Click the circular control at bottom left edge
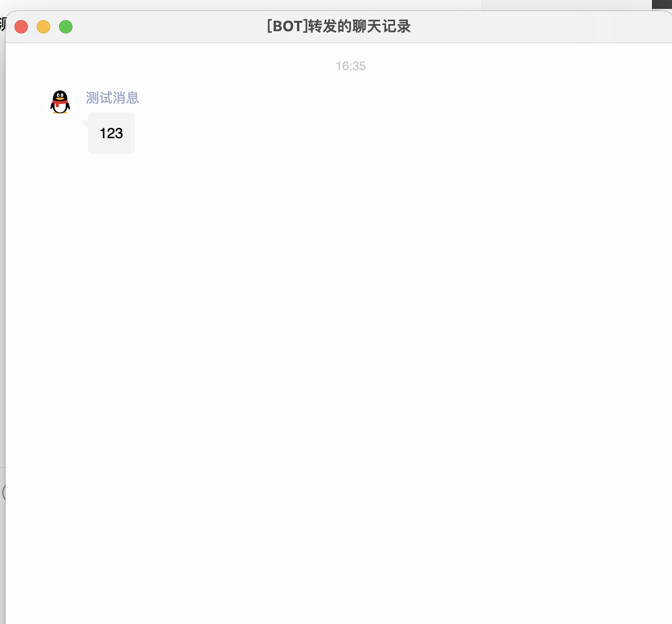 pyautogui.click(x=3, y=493)
